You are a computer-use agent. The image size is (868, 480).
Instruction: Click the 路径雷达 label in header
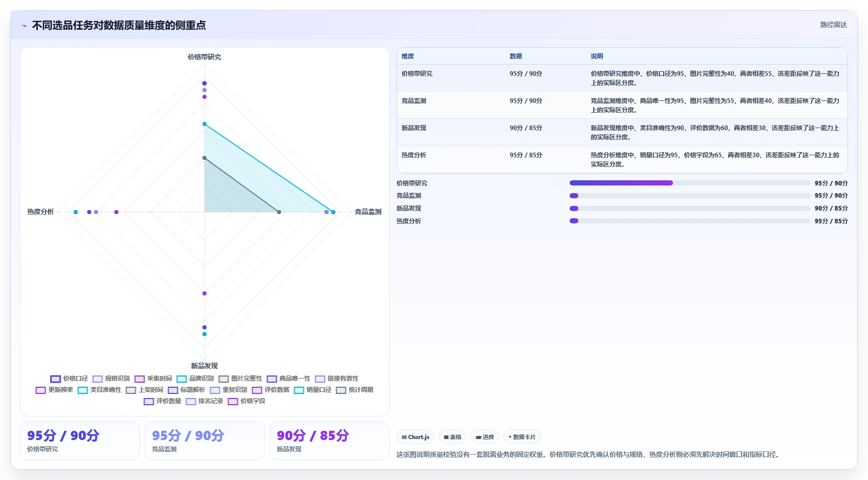(x=833, y=25)
